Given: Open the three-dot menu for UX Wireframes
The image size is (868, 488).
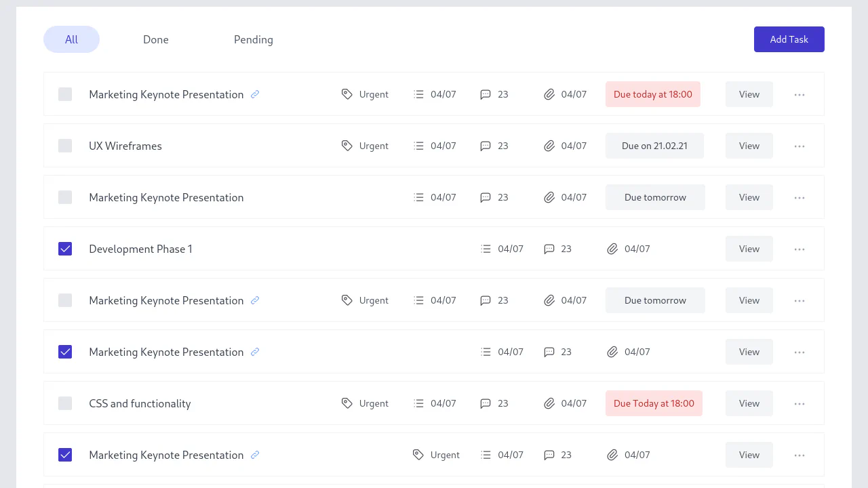Looking at the screenshot, I should tap(800, 146).
